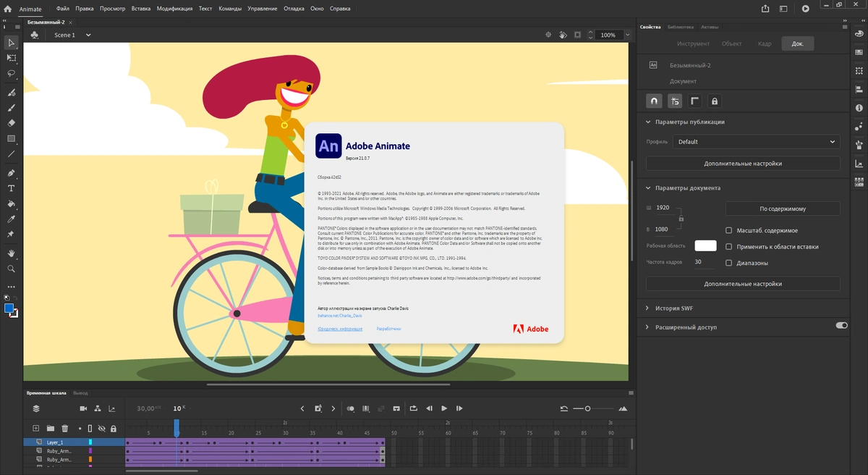Delete layer with trash icon
This screenshot has height=475, width=868.
pyautogui.click(x=64, y=429)
